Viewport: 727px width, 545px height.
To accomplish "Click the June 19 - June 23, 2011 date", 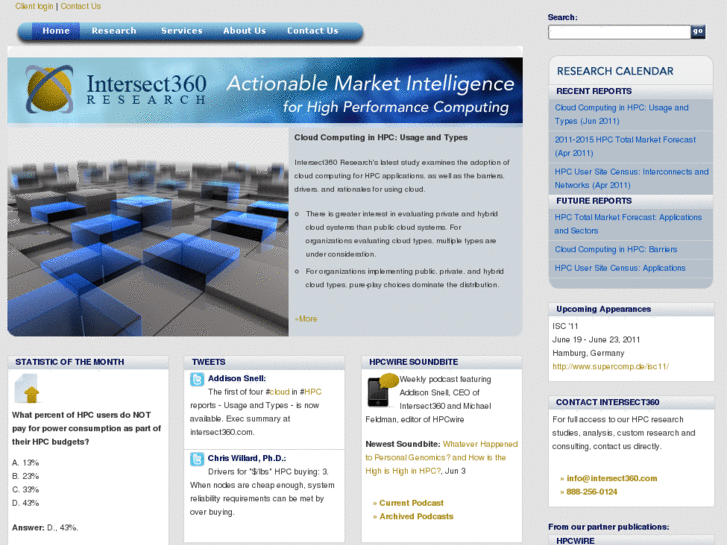I will coord(596,340).
